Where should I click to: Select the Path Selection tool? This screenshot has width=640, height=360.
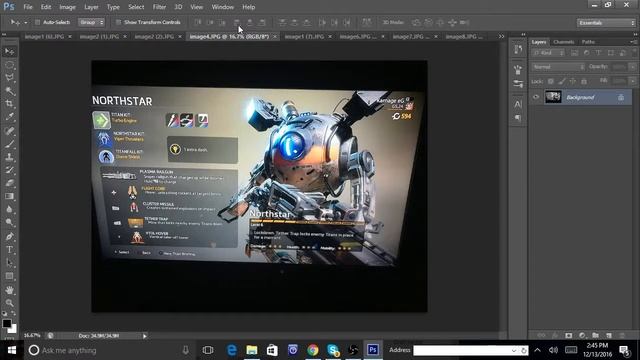pos(9,262)
